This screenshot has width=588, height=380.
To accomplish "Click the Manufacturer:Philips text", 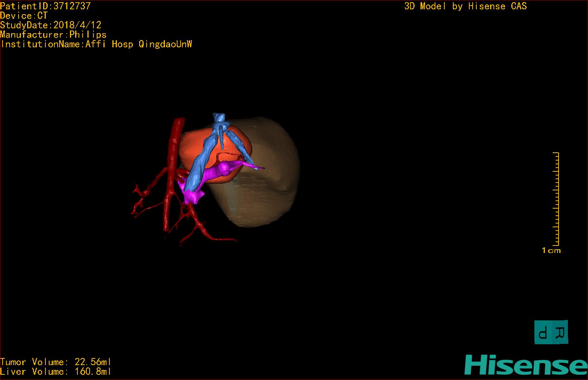I will (53, 35).
